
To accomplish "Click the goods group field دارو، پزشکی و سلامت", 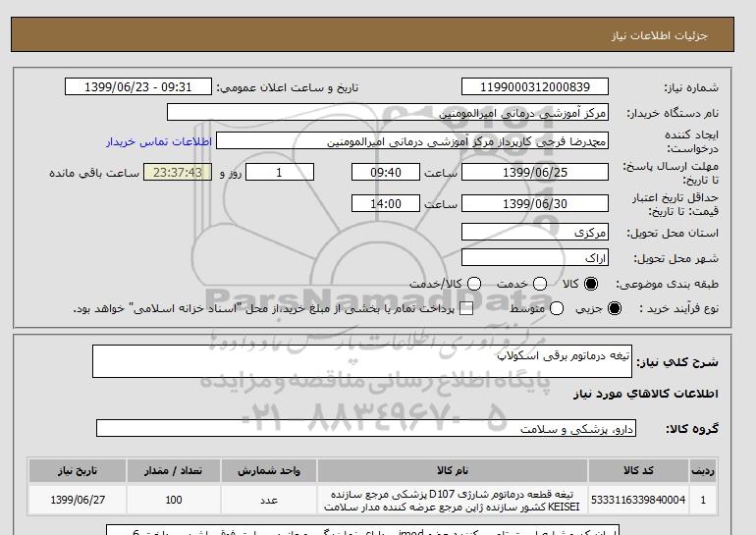I will click(x=366, y=428).
